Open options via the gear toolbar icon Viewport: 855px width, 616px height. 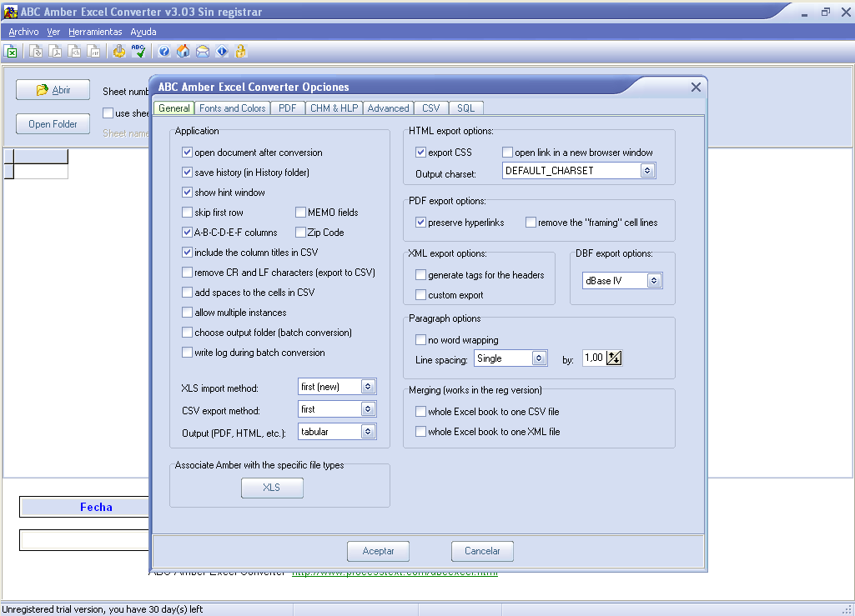[119, 51]
